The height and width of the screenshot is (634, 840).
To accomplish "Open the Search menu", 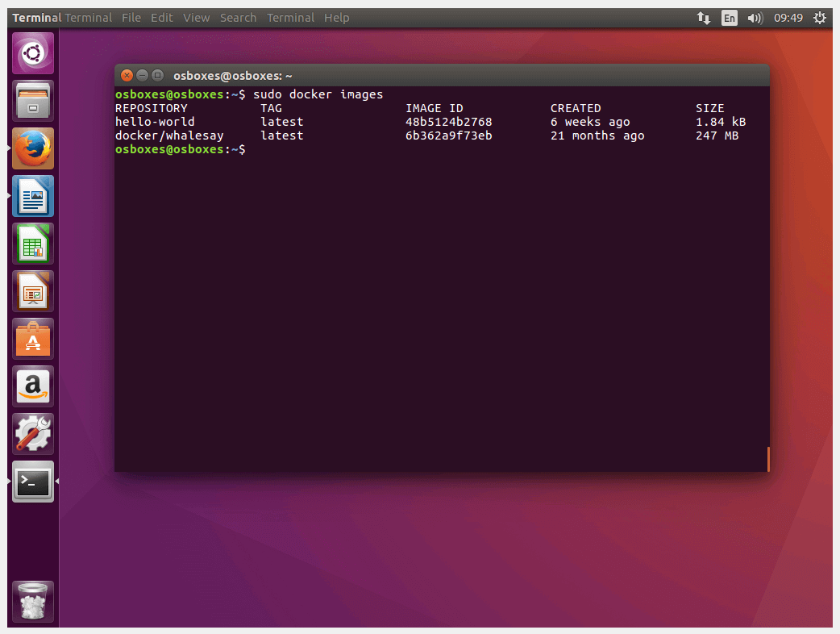I will point(238,18).
